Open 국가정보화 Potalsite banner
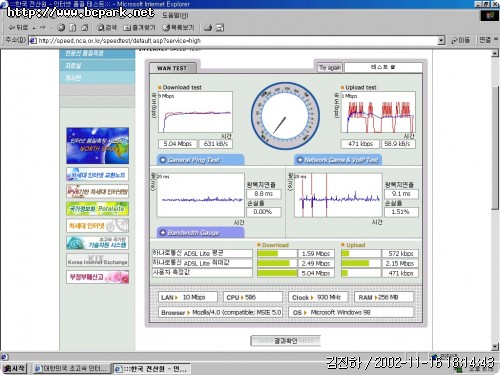 97,209
